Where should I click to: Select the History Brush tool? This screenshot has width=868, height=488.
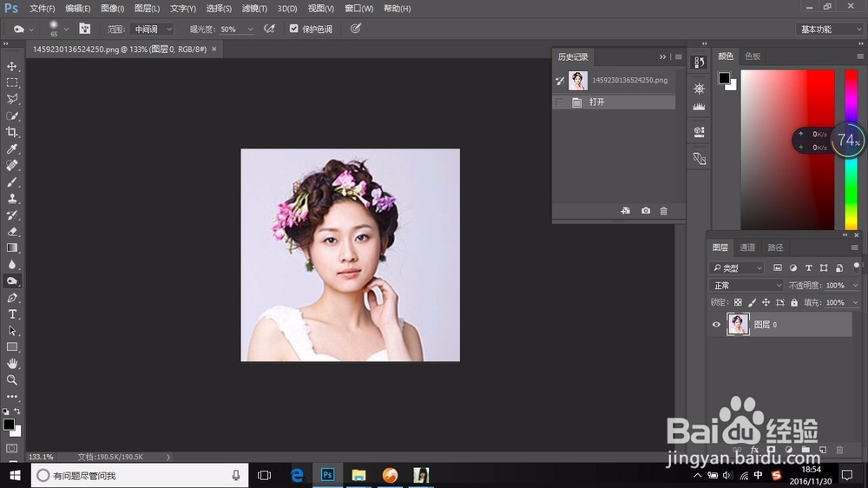[x=11, y=215]
